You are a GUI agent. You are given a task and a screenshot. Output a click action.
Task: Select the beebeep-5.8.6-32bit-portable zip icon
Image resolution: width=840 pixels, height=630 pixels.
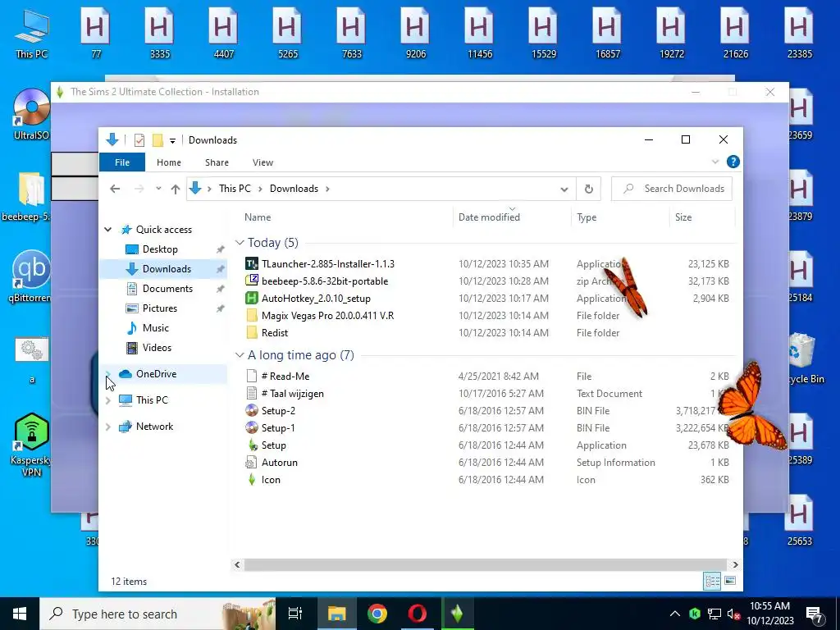click(252, 281)
